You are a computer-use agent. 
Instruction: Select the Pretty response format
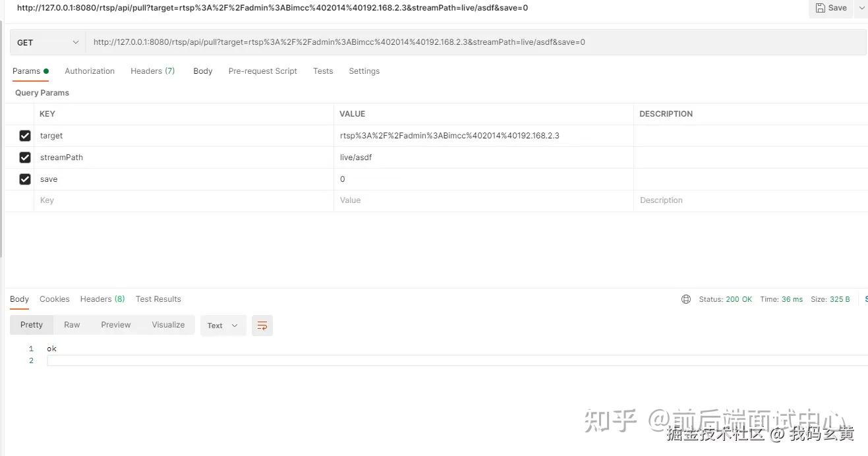tap(31, 324)
